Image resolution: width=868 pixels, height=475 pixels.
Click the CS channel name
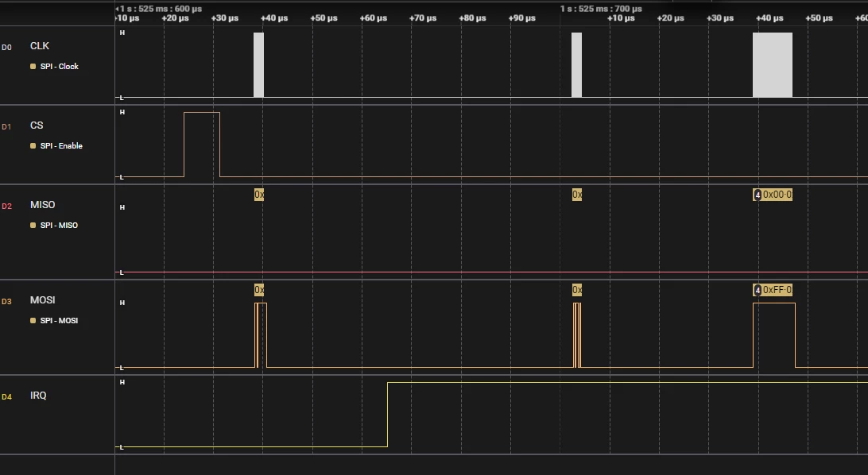(x=37, y=126)
